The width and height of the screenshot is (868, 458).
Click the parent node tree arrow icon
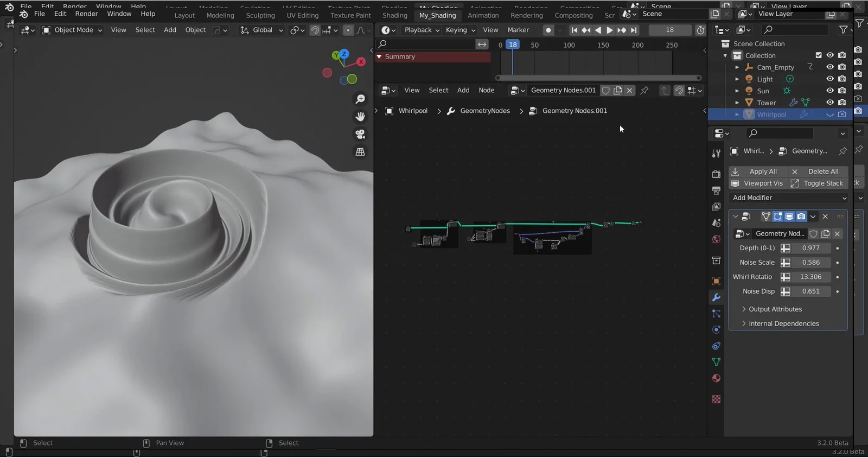click(665, 91)
